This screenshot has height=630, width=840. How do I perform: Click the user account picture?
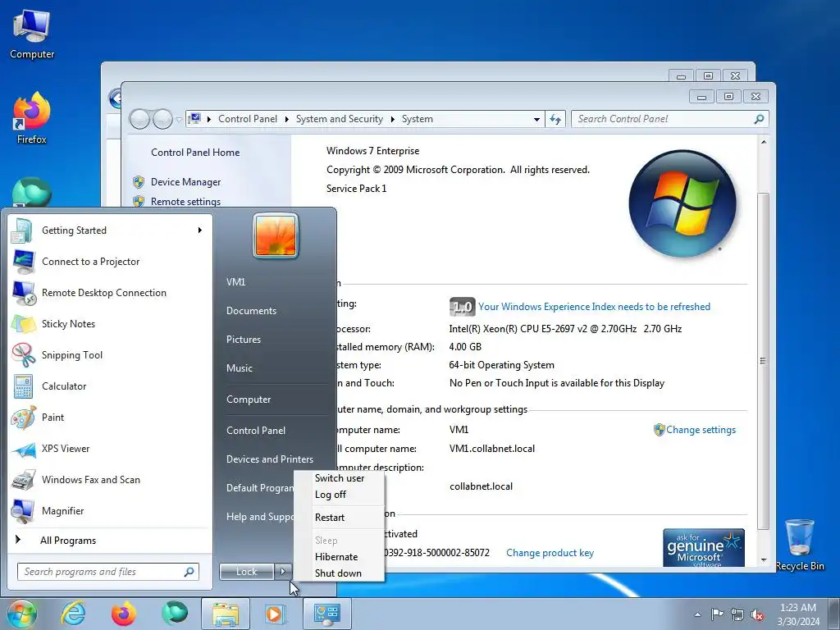click(x=276, y=235)
